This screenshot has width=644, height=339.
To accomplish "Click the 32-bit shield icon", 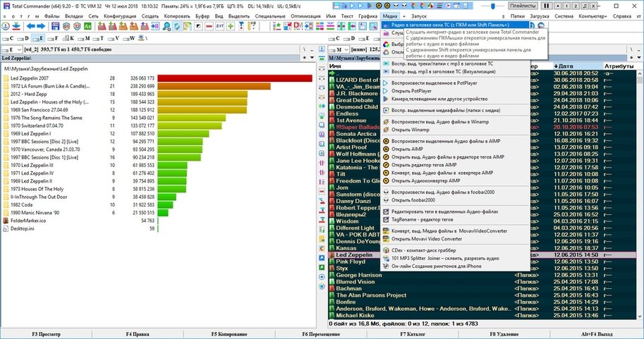I will pos(77,26).
